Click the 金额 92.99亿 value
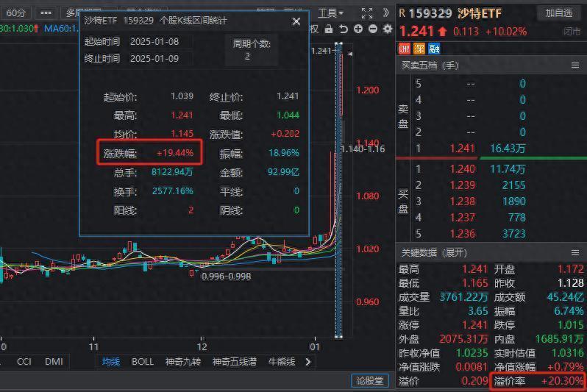 [x=283, y=172]
